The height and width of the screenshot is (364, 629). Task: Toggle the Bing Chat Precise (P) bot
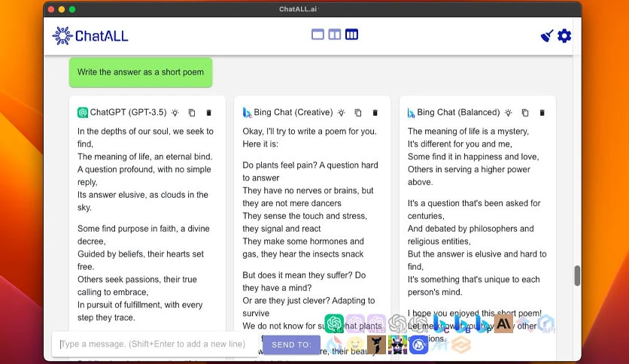tap(482, 324)
